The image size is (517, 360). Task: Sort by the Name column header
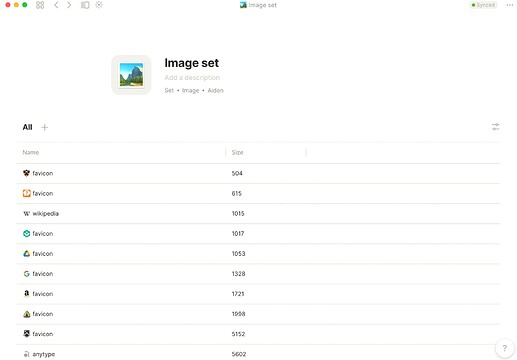pos(31,152)
